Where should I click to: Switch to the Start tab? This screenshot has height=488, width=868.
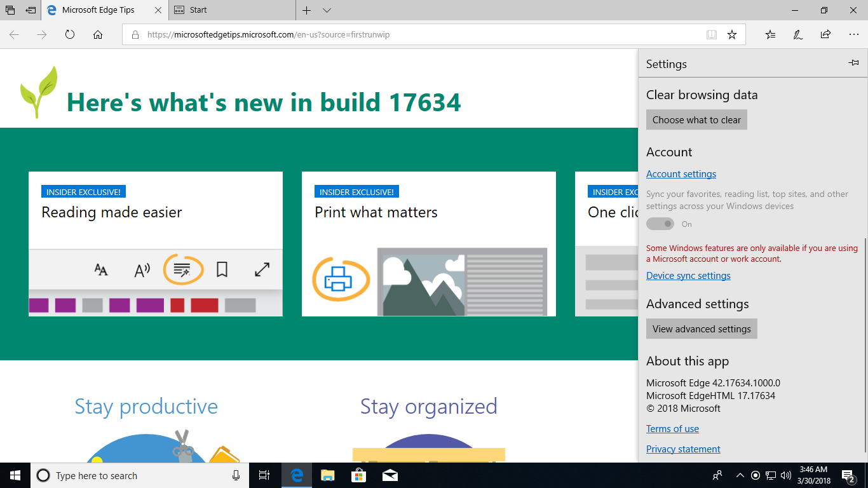[x=232, y=10]
